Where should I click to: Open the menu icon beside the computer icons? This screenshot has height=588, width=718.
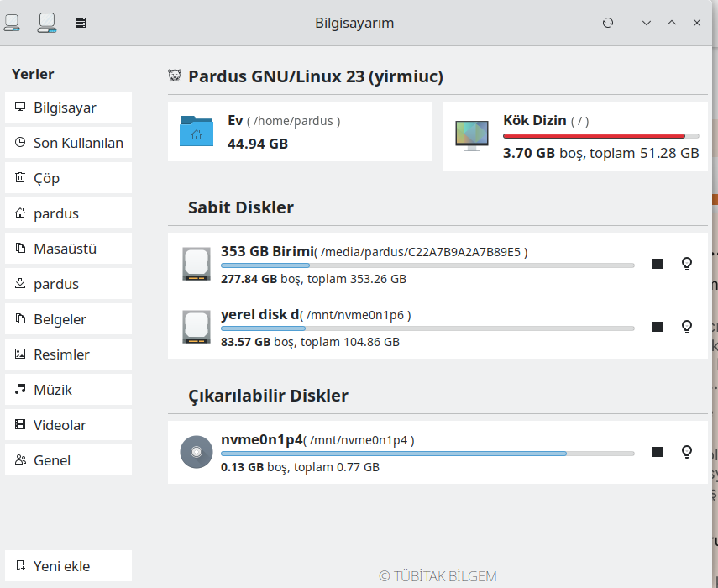coord(81,23)
